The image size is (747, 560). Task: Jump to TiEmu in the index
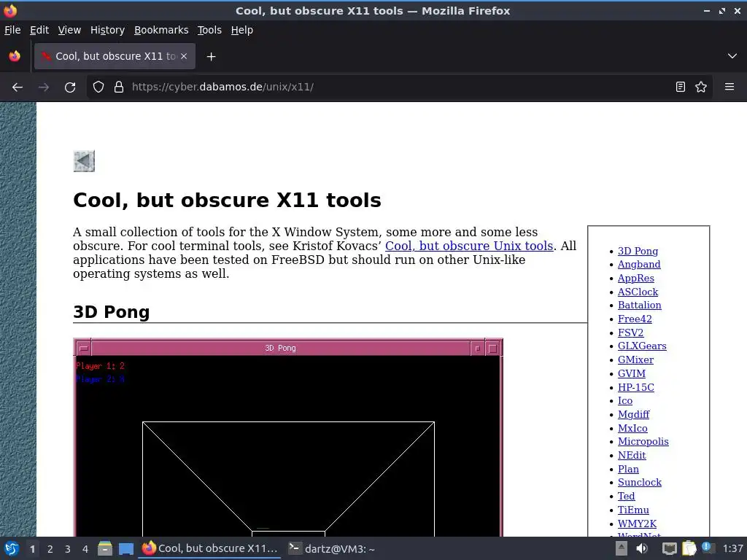(634, 510)
